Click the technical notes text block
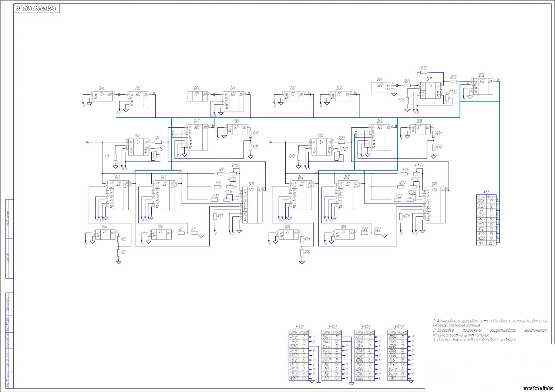 click(x=490, y=329)
